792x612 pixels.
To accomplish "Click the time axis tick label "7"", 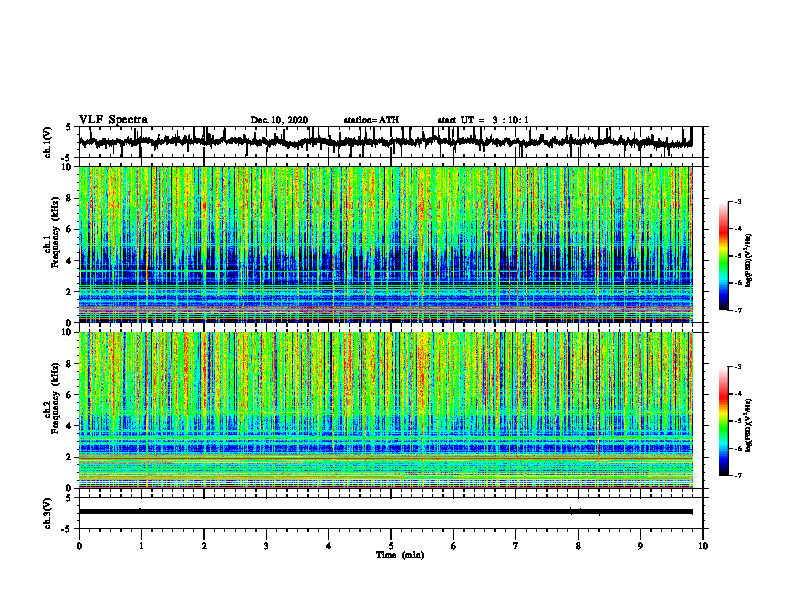I will (x=516, y=546).
